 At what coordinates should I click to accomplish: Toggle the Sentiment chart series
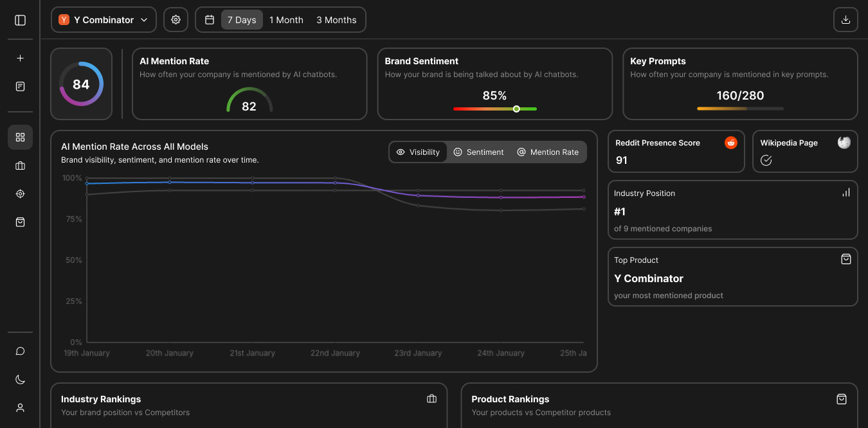(x=478, y=152)
